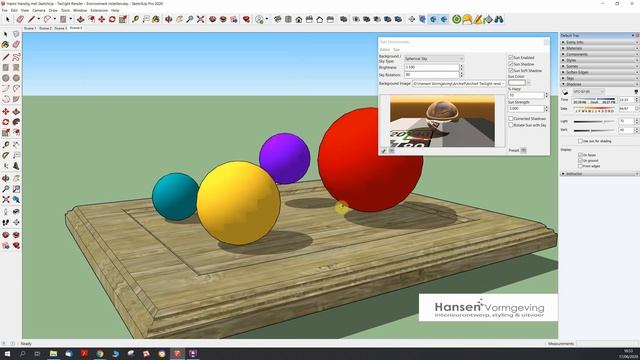The height and width of the screenshot is (360, 640).
Task: Open the Window menu
Action: point(80,10)
